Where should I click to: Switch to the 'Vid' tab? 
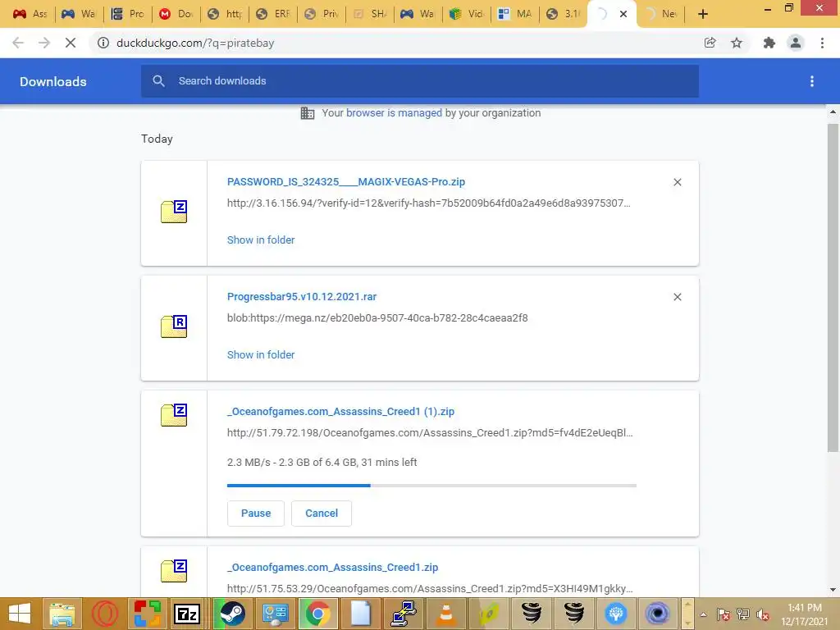[x=467, y=14]
